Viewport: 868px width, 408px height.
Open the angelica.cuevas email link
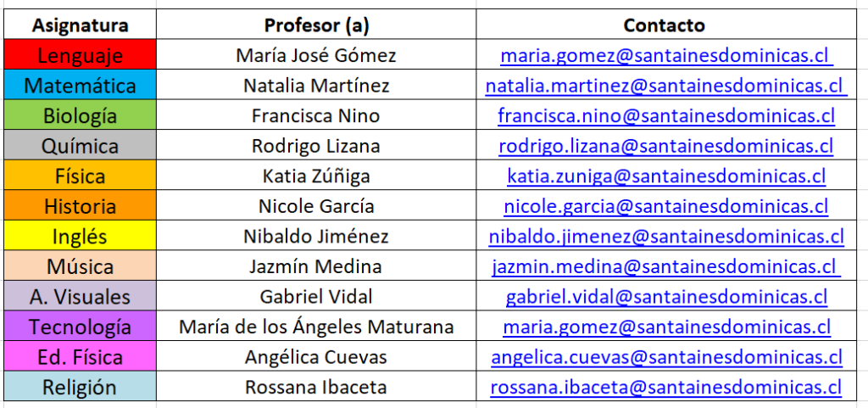pos(665,357)
